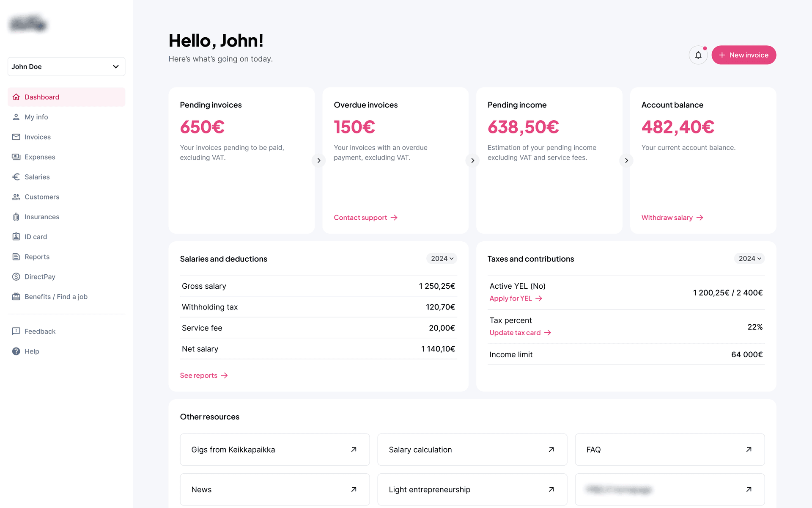Switch to the Dashboard section

pos(42,97)
